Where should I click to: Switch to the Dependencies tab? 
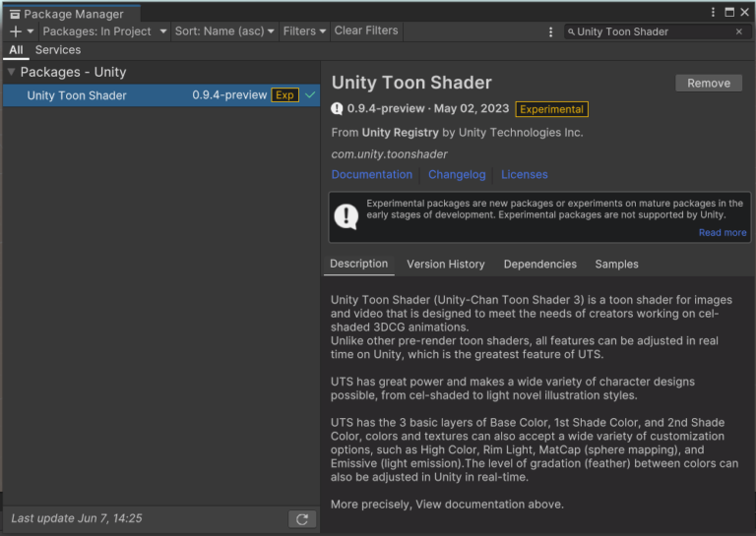point(539,265)
